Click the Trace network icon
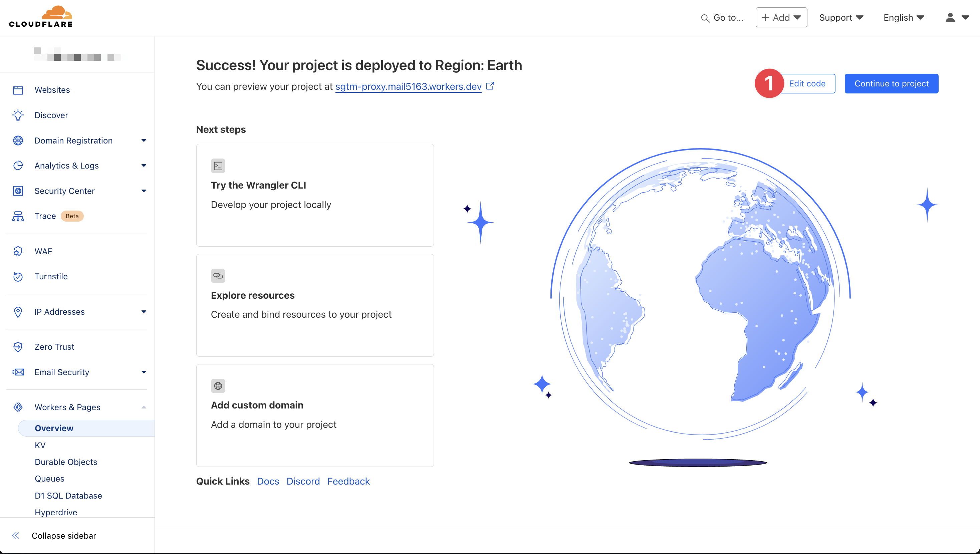This screenshot has width=980, height=554. click(x=18, y=216)
